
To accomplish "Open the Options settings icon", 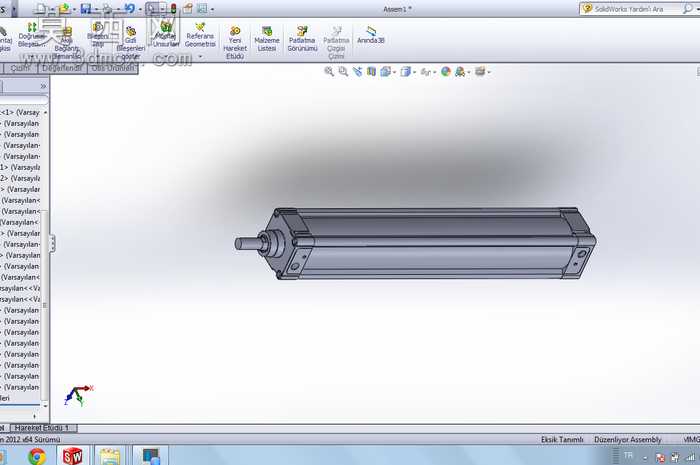I will pyautogui.click(x=202, y=8).
